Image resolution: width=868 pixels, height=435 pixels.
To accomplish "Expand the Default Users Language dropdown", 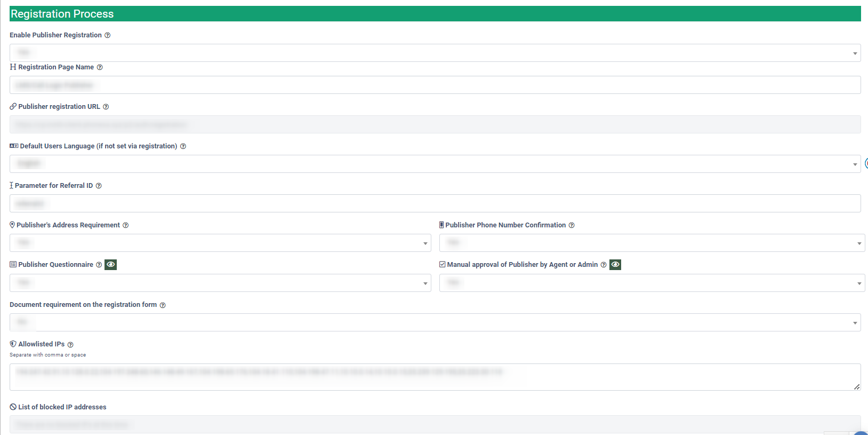I will click(x=435, y=164).
